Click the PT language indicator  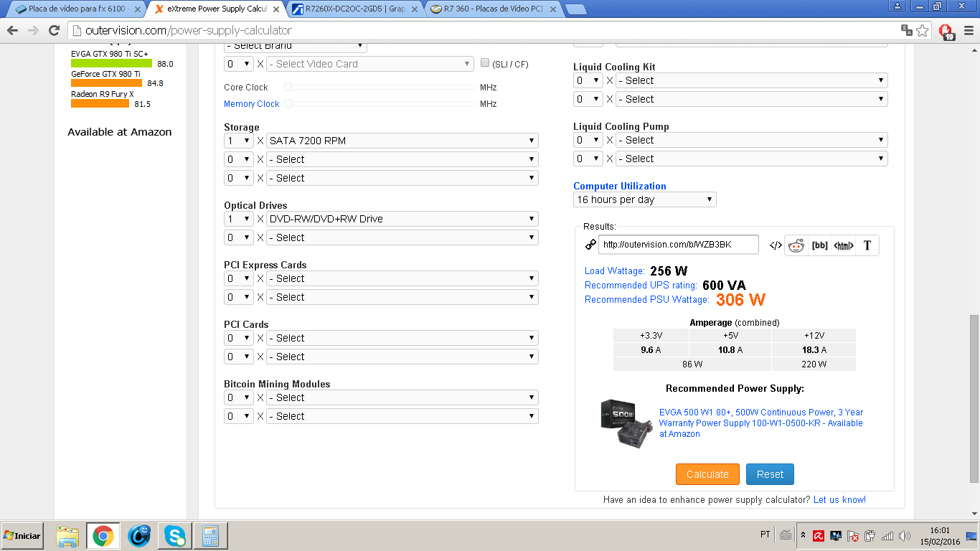tap(765, 534)
